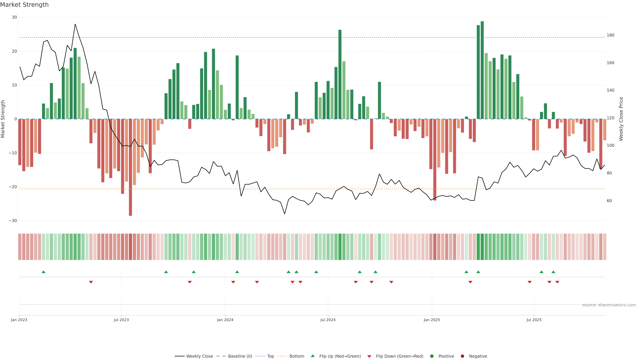
Task: Click the first green flip-up marker in early 2023
Action: tap(43, 272)
